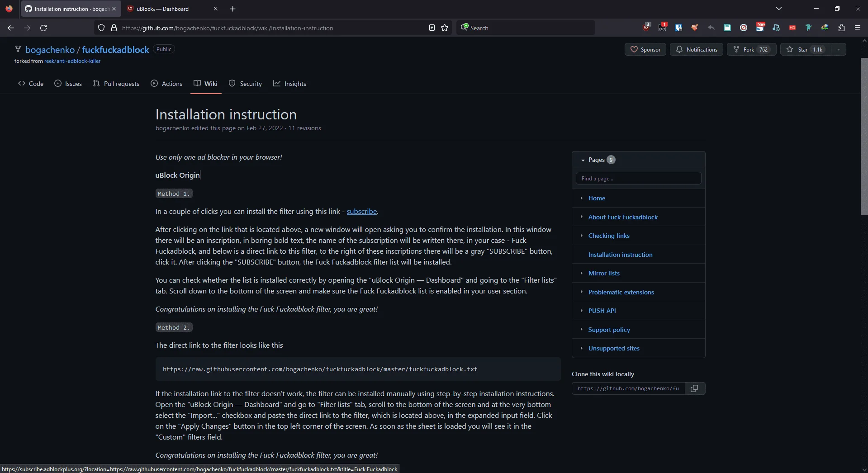Screen dimensions: 868x473
Task: Click the Sponsor button
Action: pyautogui.click(x=645, y=49)
